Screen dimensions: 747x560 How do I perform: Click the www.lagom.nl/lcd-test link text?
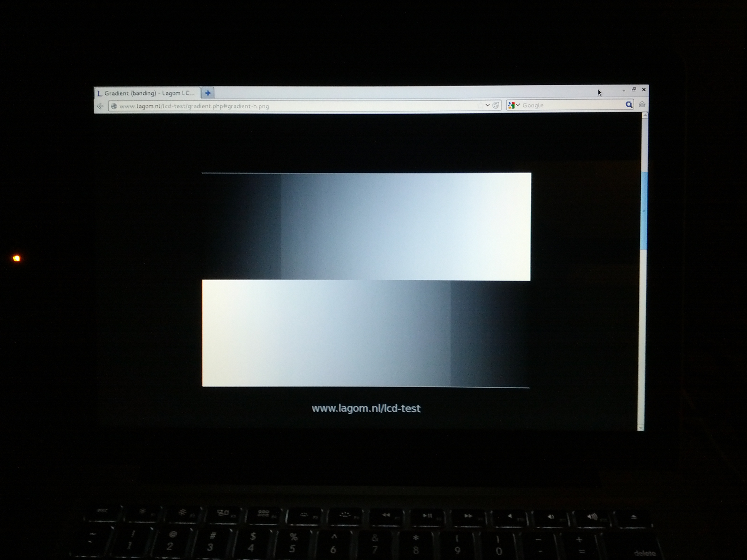[x=366, y=408]
